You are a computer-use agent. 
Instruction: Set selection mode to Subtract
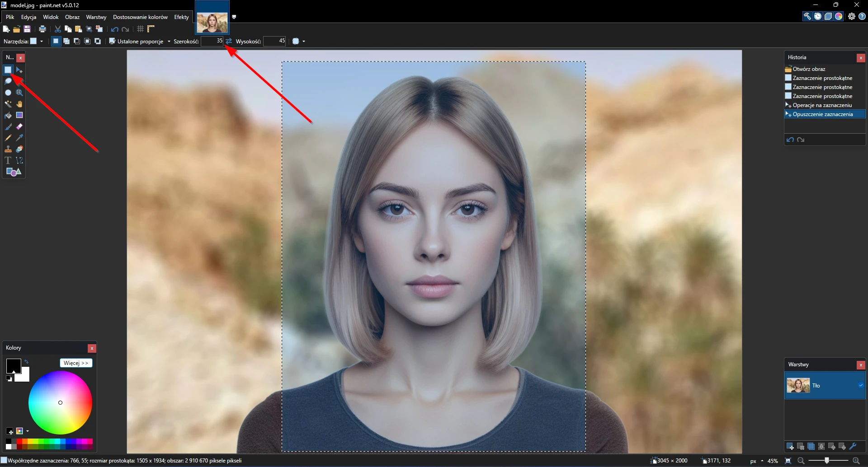(77, 42)
